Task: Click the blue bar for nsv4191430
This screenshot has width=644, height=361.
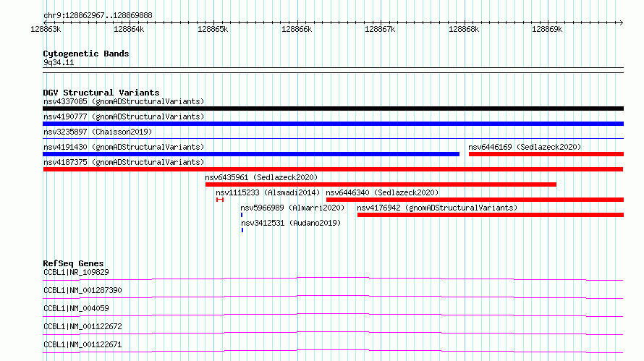Action: point(251,154)
